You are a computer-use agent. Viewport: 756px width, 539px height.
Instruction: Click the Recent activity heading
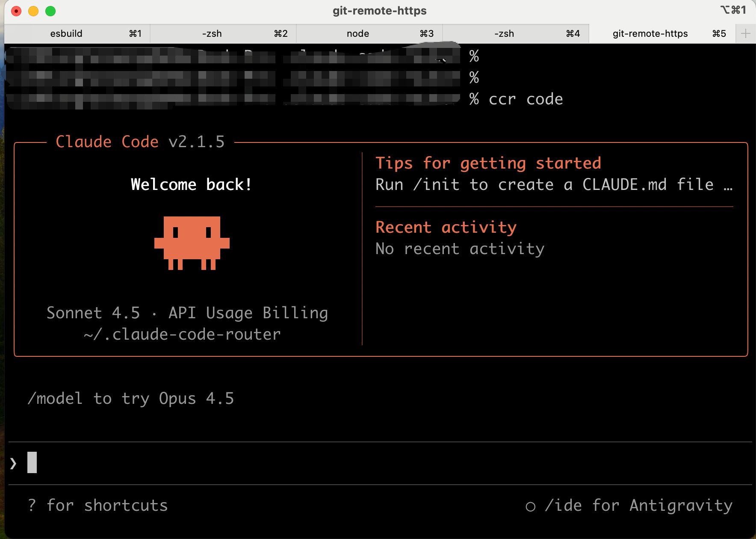click(446, 227)
